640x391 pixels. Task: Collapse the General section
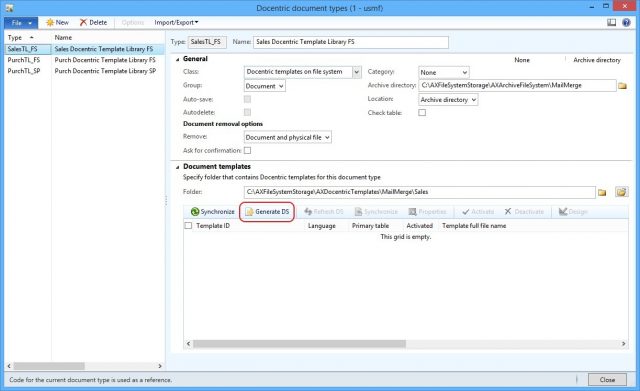coord(178,60)
